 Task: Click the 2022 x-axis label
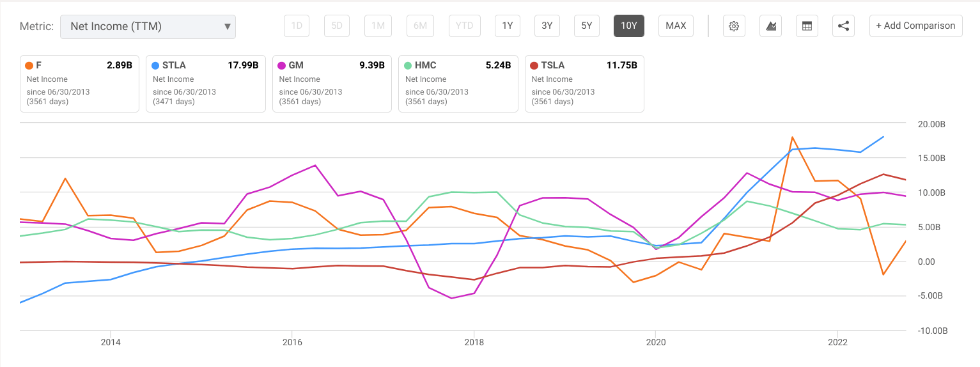click(x=837, y=342)
